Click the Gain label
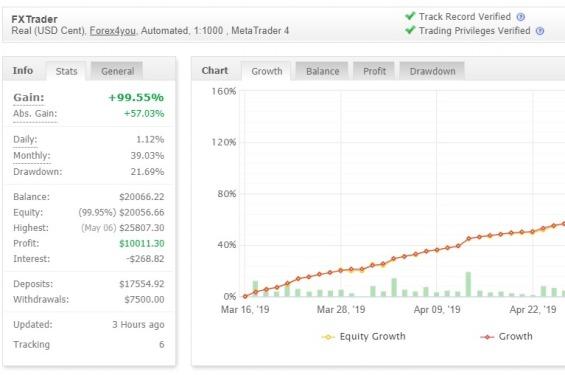The image size is (565, 375). pyautogui.click(x=29, y=97)
